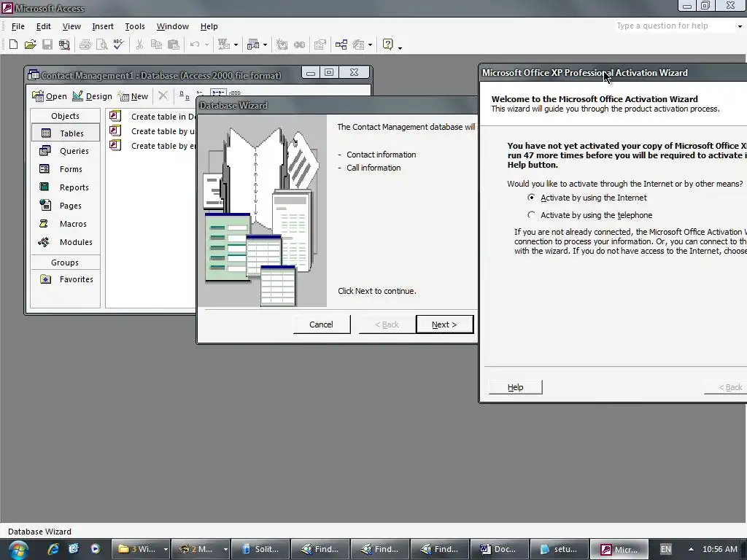Expand the Windows Explorer taskbar group arrow
Viewport: 747px width, 560px height.
click(166, 549)
